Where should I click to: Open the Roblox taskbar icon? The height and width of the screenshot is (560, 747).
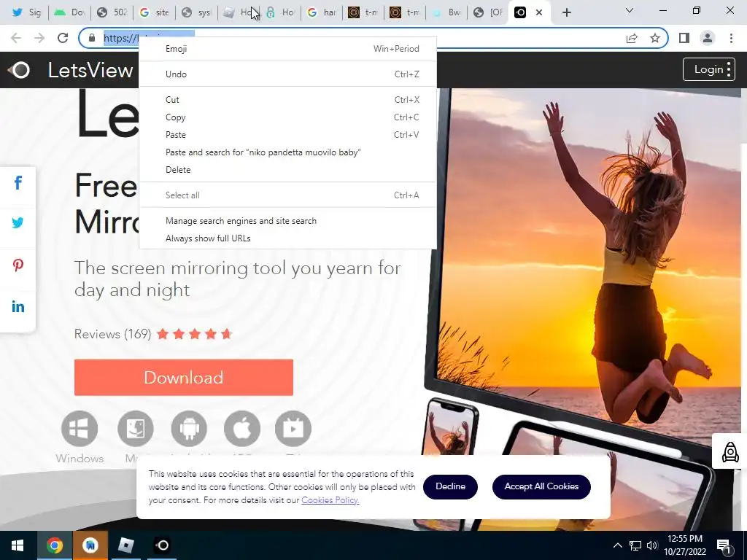[x=125, y=545]
